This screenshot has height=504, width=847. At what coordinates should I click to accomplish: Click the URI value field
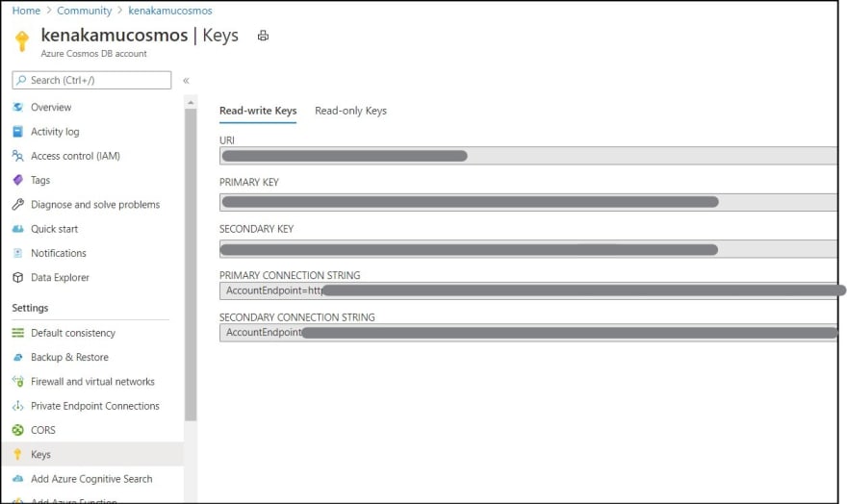(x=528, y=156)
